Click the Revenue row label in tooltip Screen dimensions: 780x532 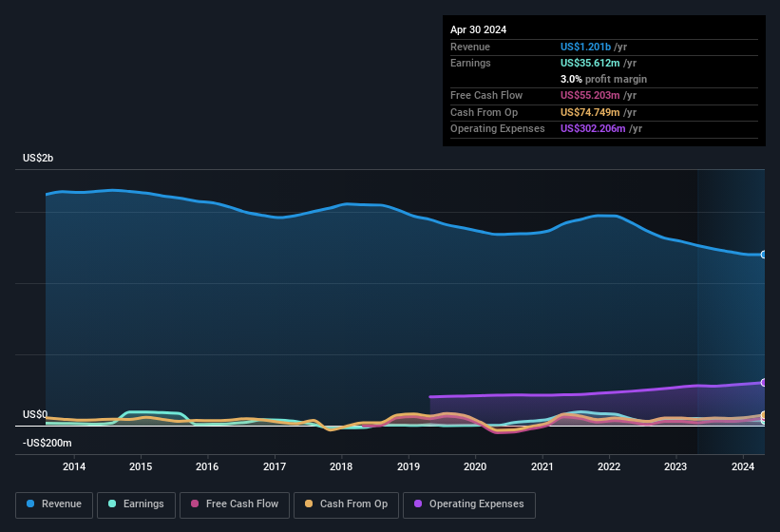click(470, 47)
